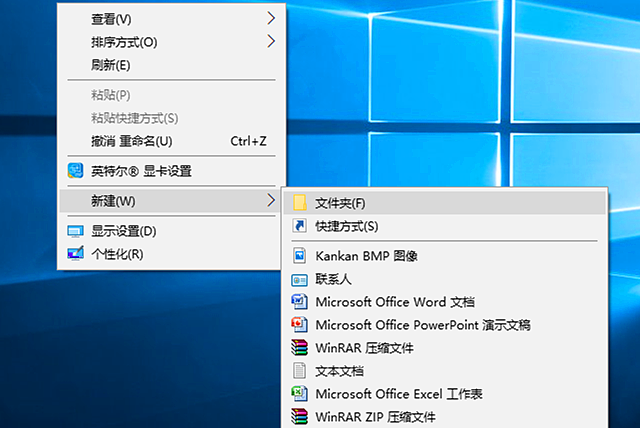640x428 pixels.
Task: Click the Microsoft Office Word 文档 icon
Action: tap(298, 302)
